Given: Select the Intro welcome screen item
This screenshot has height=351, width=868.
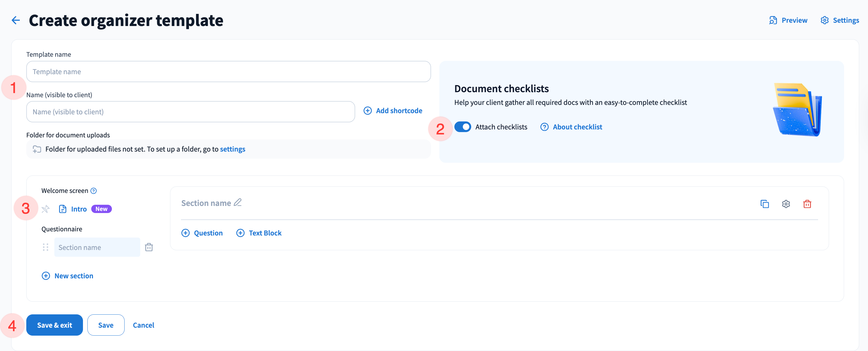Looking at the screenshot, I should pyautogui.click(x=79, y=209).
